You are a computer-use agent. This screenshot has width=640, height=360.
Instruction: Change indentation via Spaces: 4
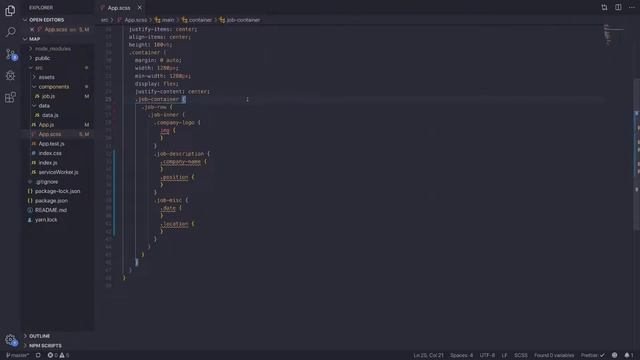[x=461, y=355]
